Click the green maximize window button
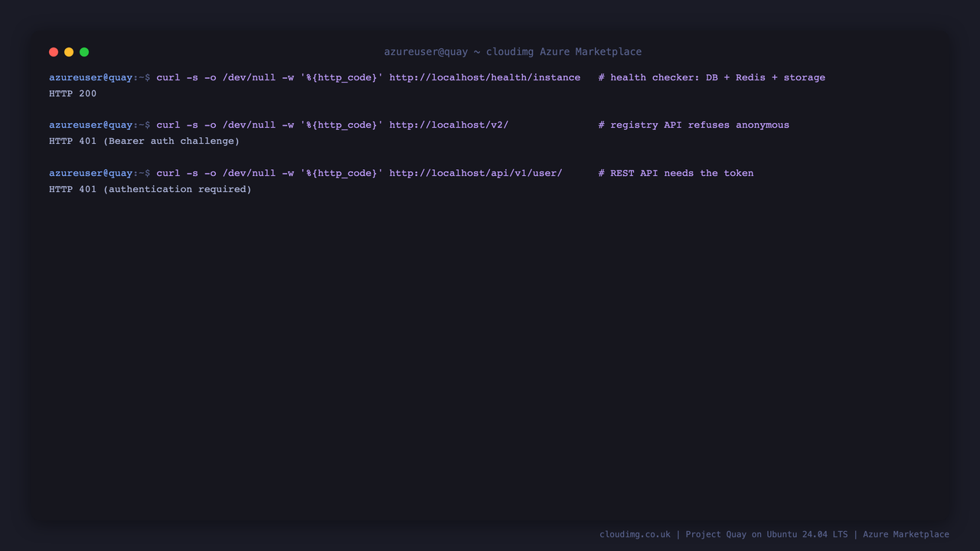The image size is (980, 551). [x=84, y=52]
